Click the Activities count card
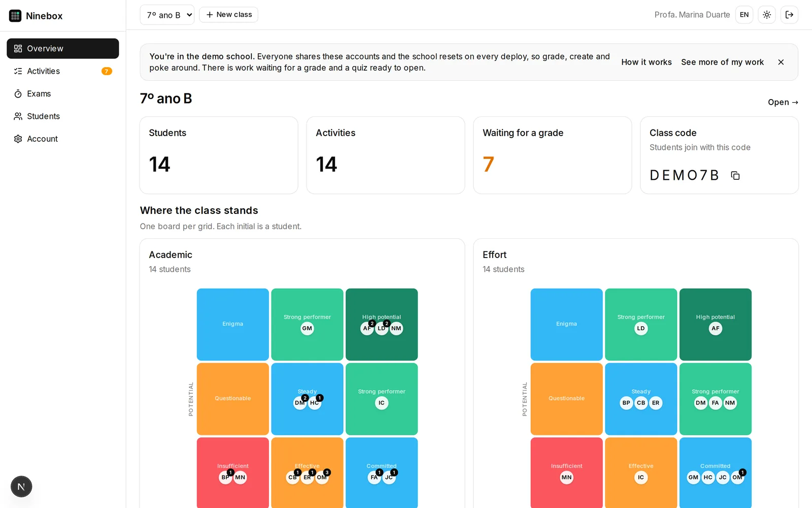 click(x=386, y=155)
